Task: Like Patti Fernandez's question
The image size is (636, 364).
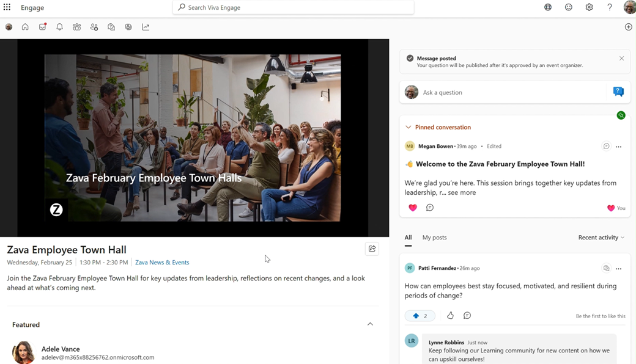Action: click(x=451, y=315)
